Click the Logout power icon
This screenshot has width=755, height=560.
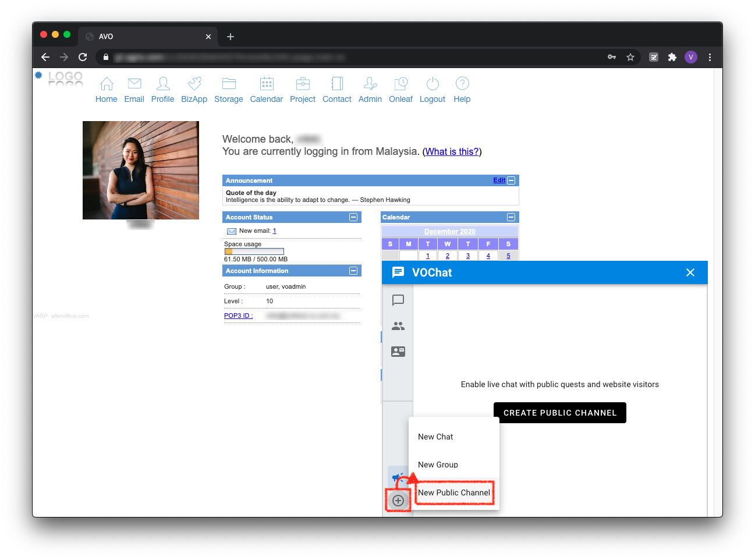[x=433, y=84]
